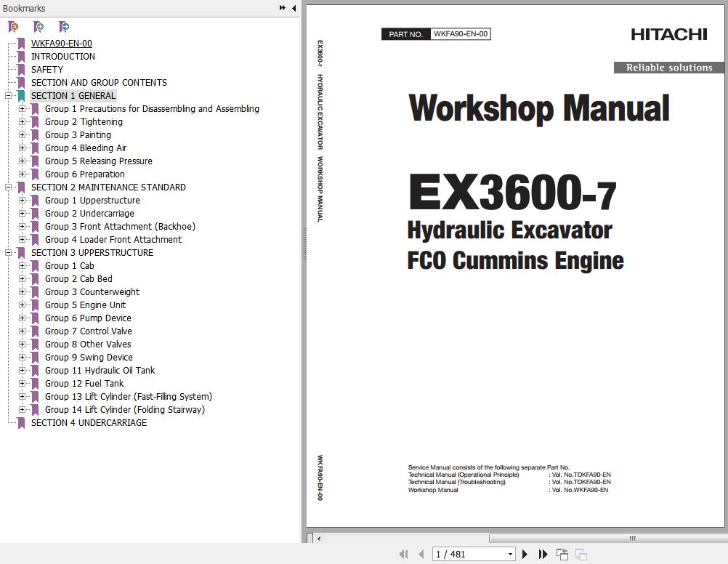Open the SECTION 4 UNDERCARRIAGE bookmark
Image resolution: width=728 pixels, height=564 pixels.
(89, 423)
